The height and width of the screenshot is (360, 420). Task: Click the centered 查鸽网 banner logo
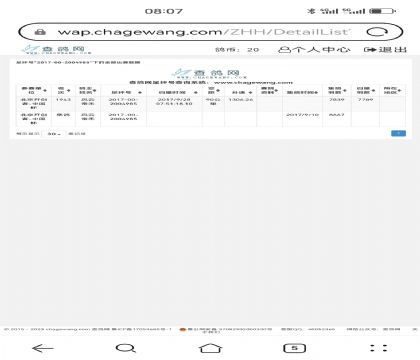coord(210,74)
